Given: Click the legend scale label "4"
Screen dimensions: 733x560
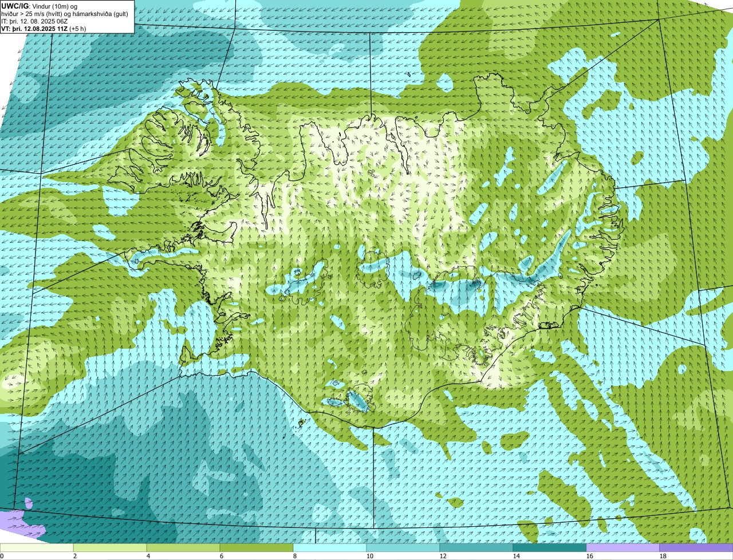Looking at the screenshot, I should (x=148, y=556).
